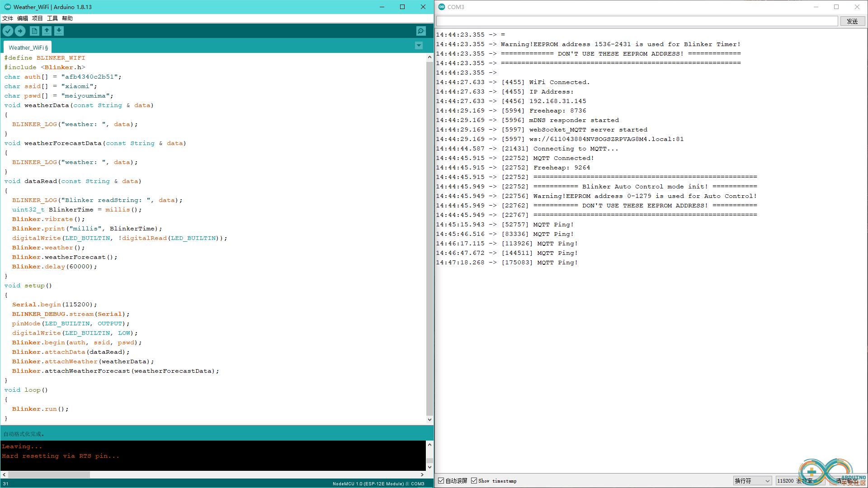Click the console scroll-down arrow
This screenshot has width=868, height=488.
429,467
